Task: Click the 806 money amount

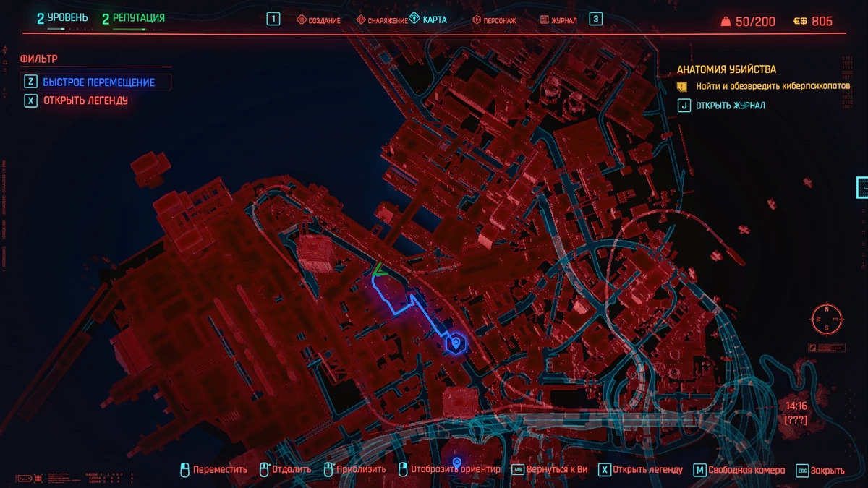Action: (822, 22)
